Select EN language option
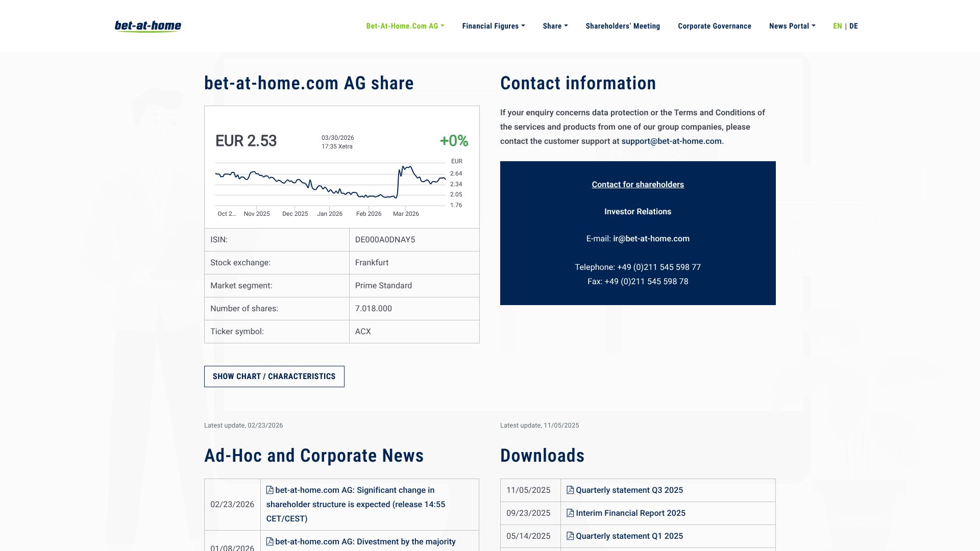 [x=837, y=26]
